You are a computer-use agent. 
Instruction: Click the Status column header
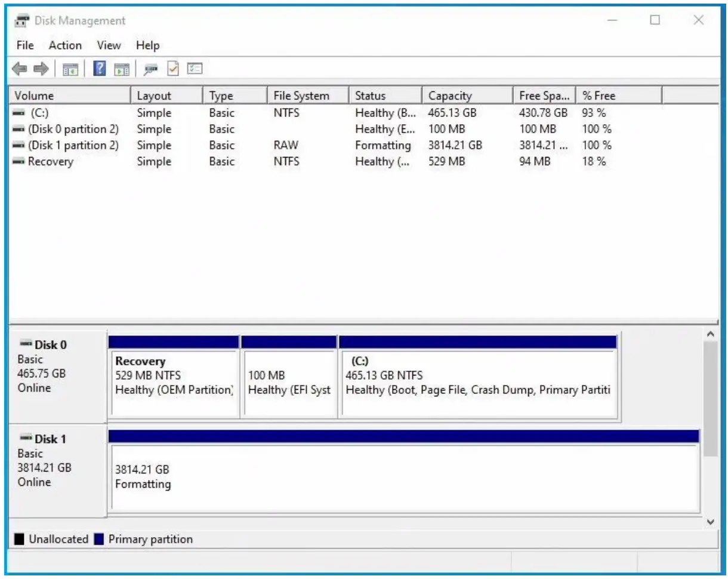click(x=370, y=95)
